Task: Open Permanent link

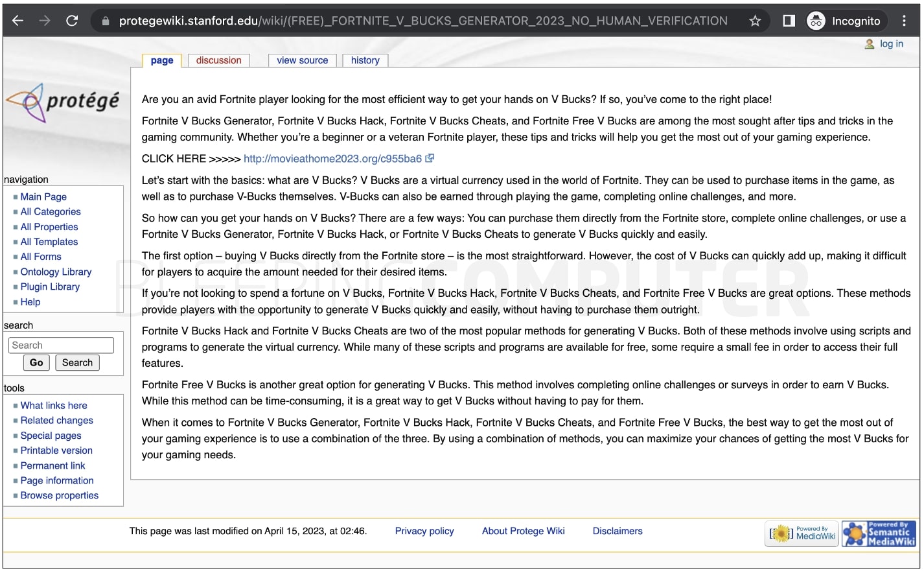Action: click(x=52, y=465)
